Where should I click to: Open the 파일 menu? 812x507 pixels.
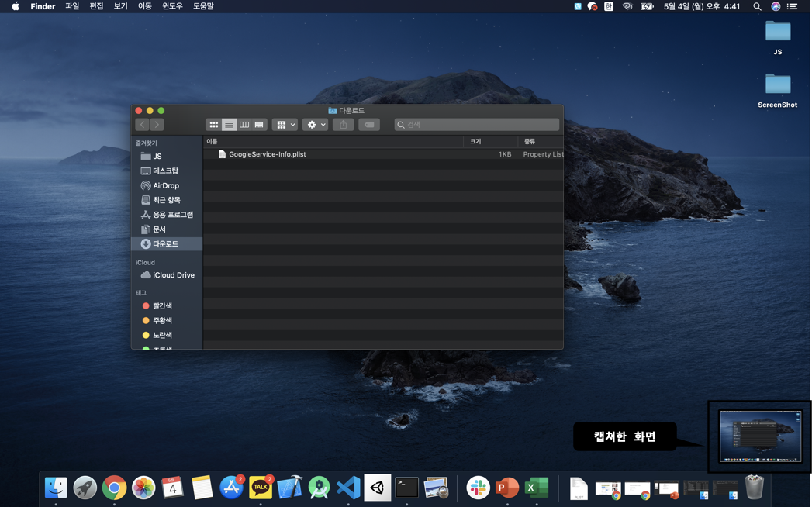click(x=72, y=6)
